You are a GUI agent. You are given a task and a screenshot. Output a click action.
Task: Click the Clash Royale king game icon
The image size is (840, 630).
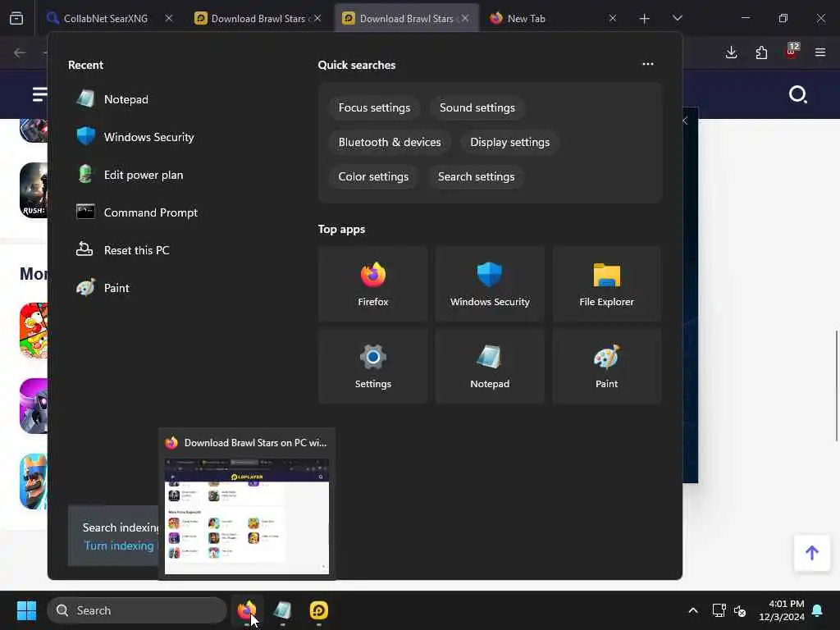click(x=34, y=481)
